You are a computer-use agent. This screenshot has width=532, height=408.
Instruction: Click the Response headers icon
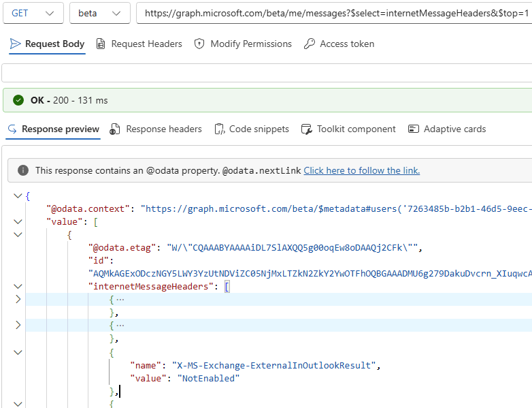coord(115,129)
